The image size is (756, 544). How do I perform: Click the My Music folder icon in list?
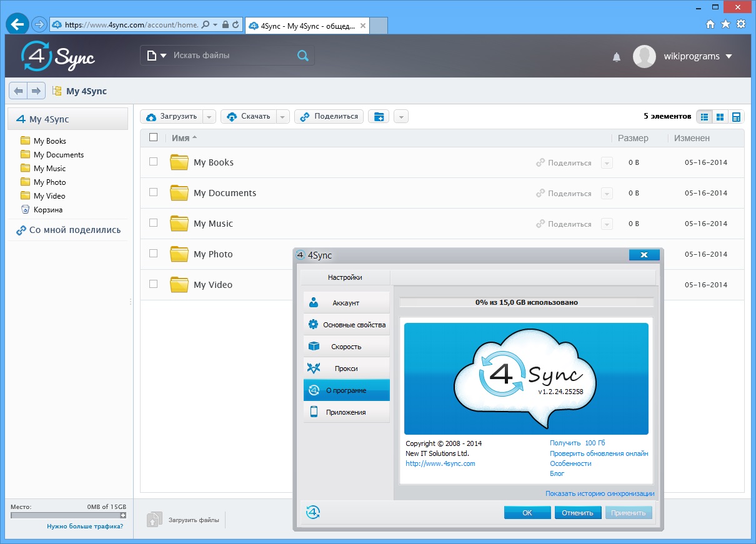click(179, 224)
